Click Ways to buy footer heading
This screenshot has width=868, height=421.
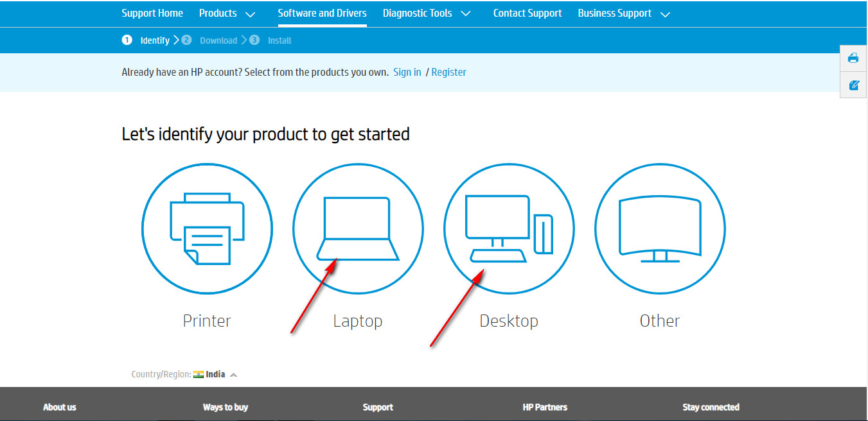tap(226, 408)
